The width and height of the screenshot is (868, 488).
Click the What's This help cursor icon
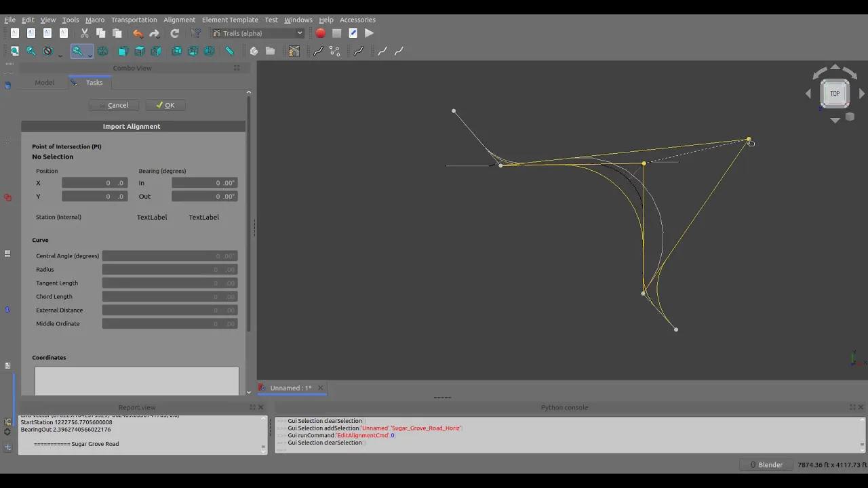tap(196, 33)
